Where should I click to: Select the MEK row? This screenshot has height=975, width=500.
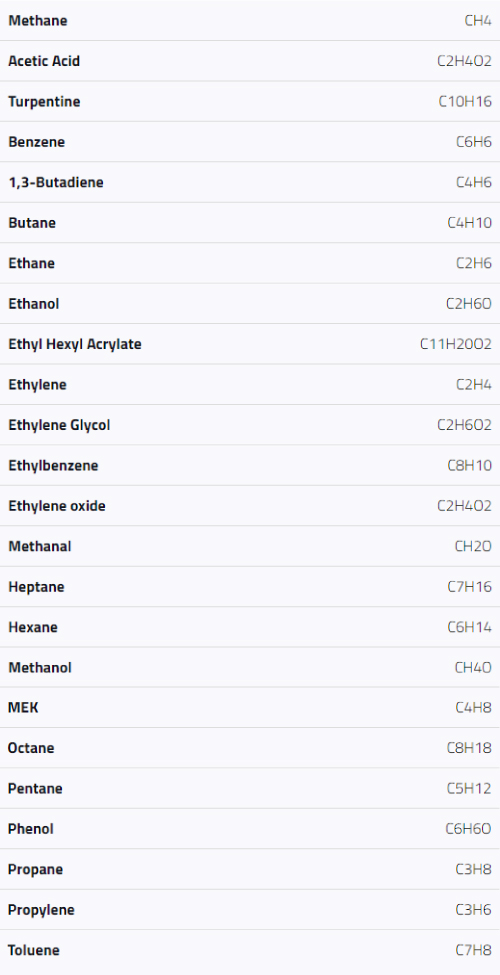coord(250,708)
